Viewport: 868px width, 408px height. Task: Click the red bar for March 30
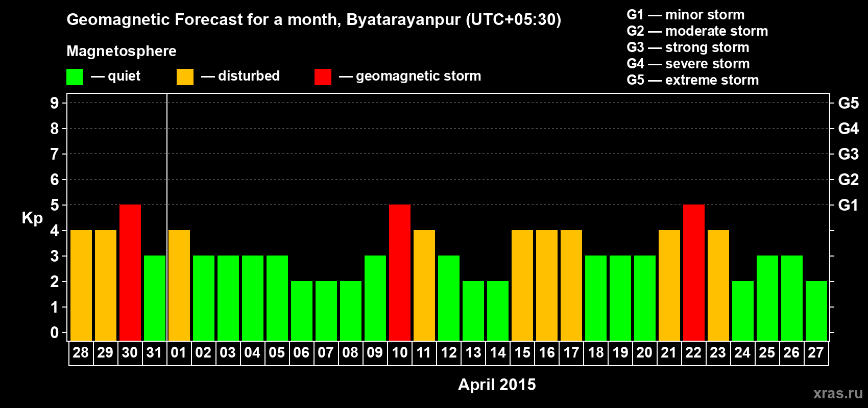130,273
